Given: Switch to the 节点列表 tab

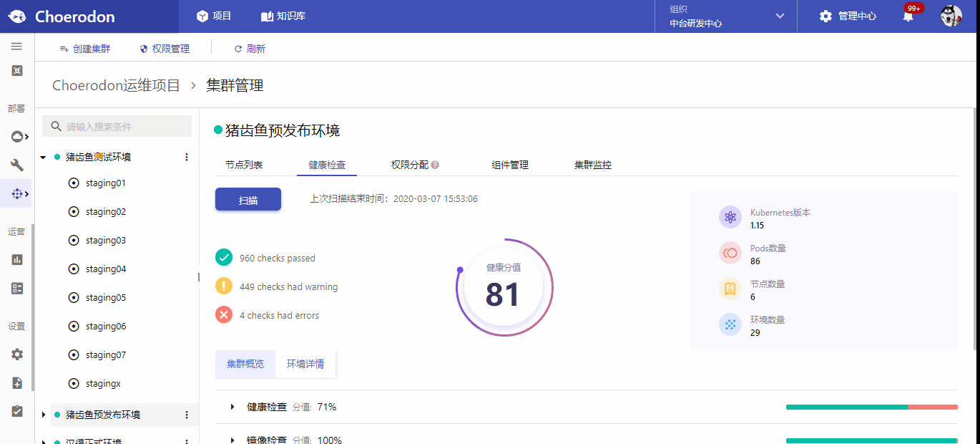Looking at the screenshot, I should (x=244, y=165).
